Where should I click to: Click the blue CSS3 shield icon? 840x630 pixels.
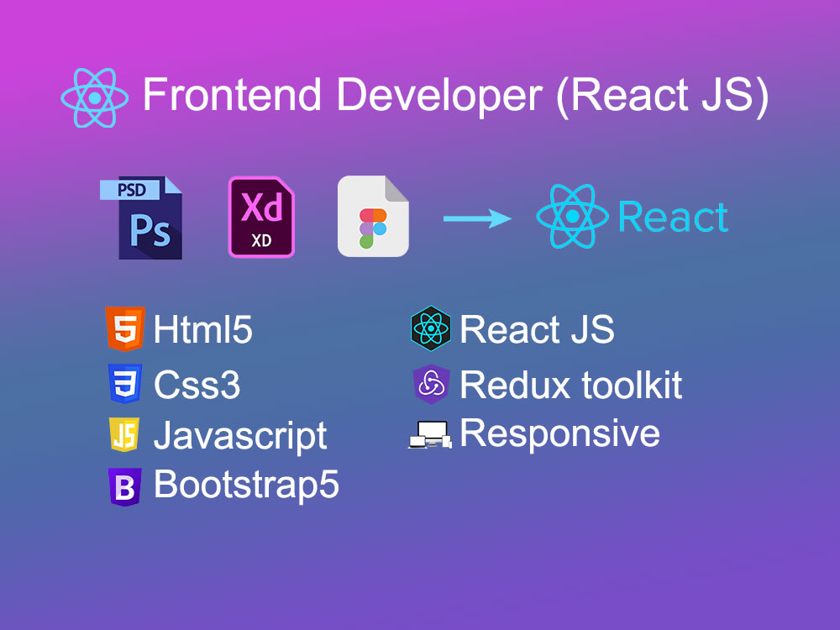click(125, 383)
